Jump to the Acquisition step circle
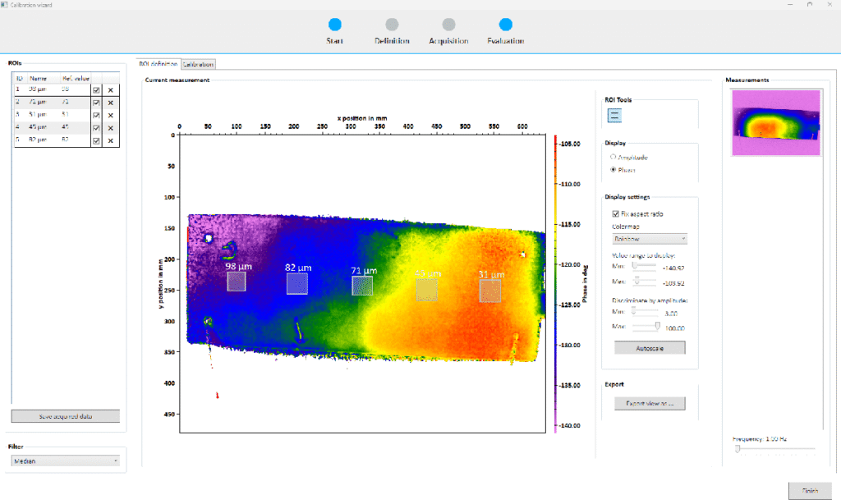 point(448,25)
